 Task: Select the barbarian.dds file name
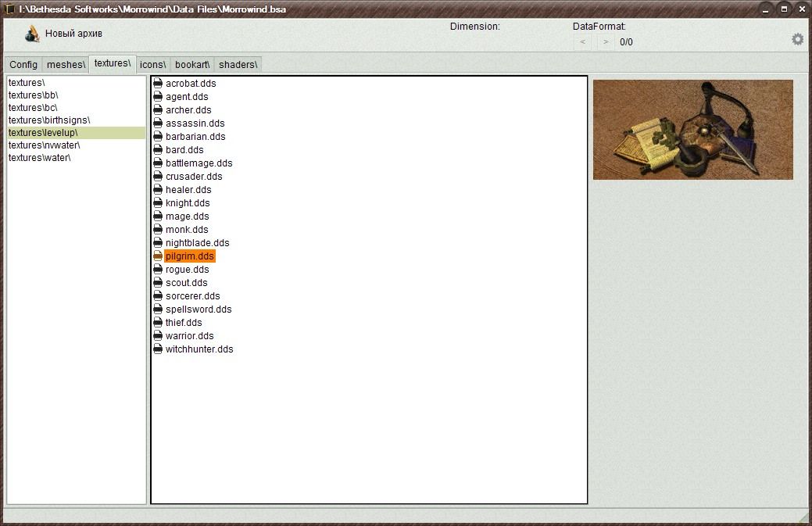(x=195, y=137)
